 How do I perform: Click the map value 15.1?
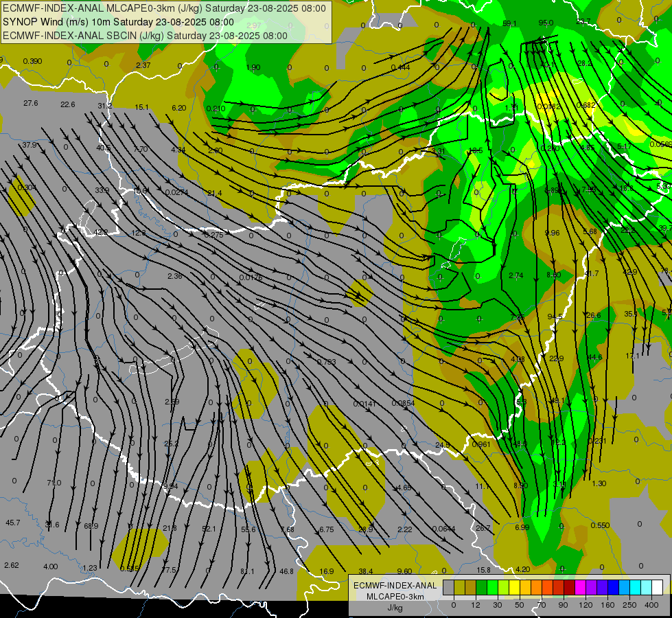pos(141,107)
